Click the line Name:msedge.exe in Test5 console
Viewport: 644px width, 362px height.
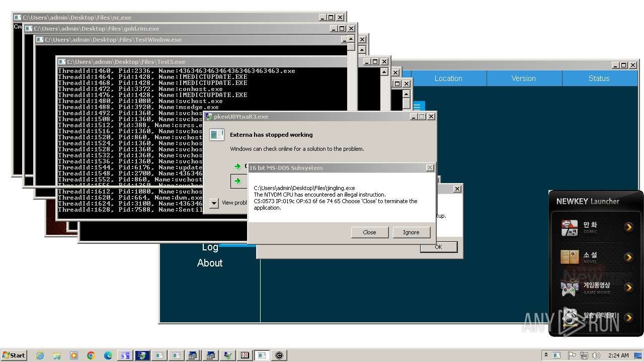pyautogui.click(x=138, y=107)
